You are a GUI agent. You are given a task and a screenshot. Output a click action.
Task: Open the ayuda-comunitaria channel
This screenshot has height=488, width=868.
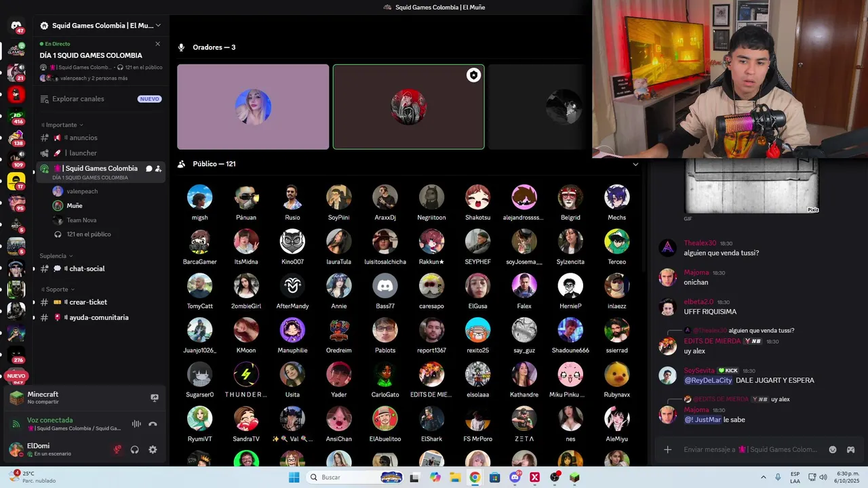(100, 317)
